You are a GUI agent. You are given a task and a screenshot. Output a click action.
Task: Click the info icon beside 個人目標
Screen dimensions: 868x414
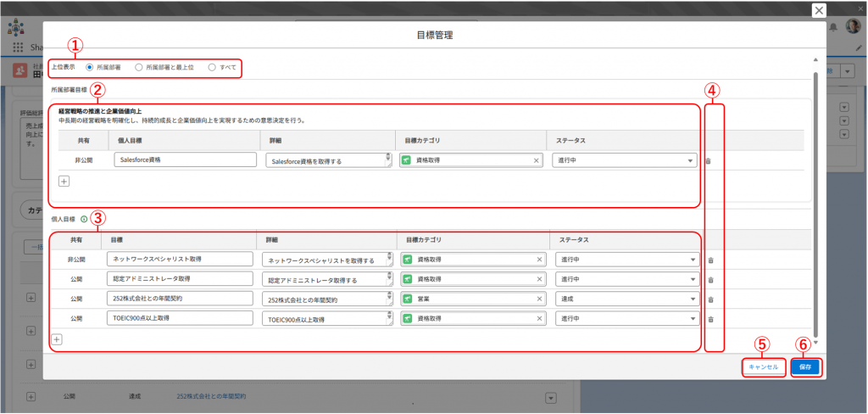[x=84, y=220]
